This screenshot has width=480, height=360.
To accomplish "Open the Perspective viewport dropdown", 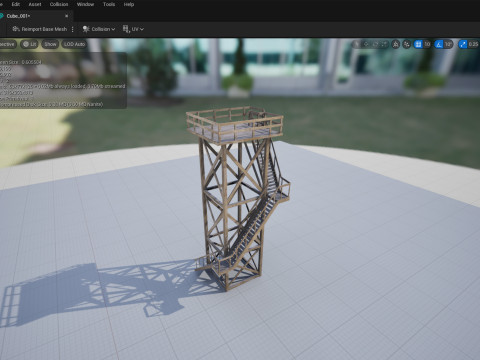I will click(x=7, y=44).
